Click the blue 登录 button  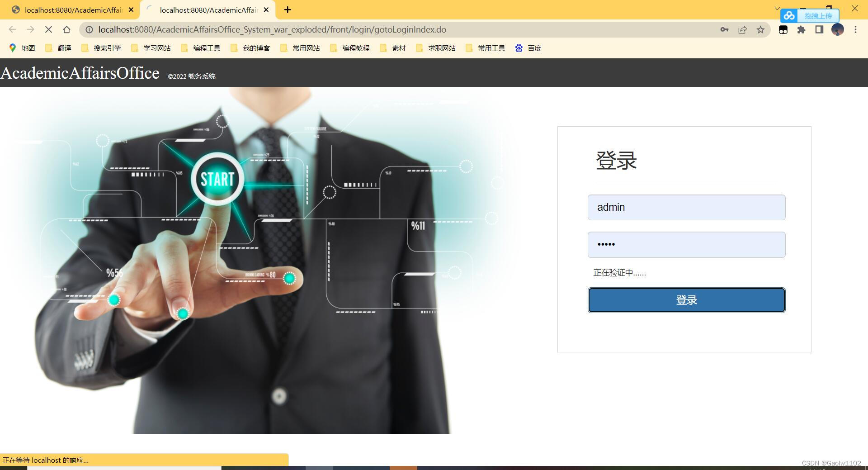(686, 300)
